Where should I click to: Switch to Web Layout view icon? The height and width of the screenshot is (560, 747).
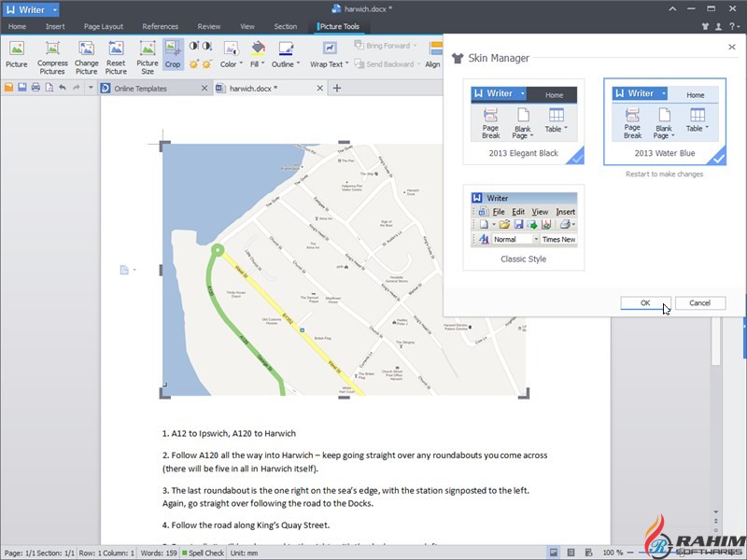coord(588,553)
